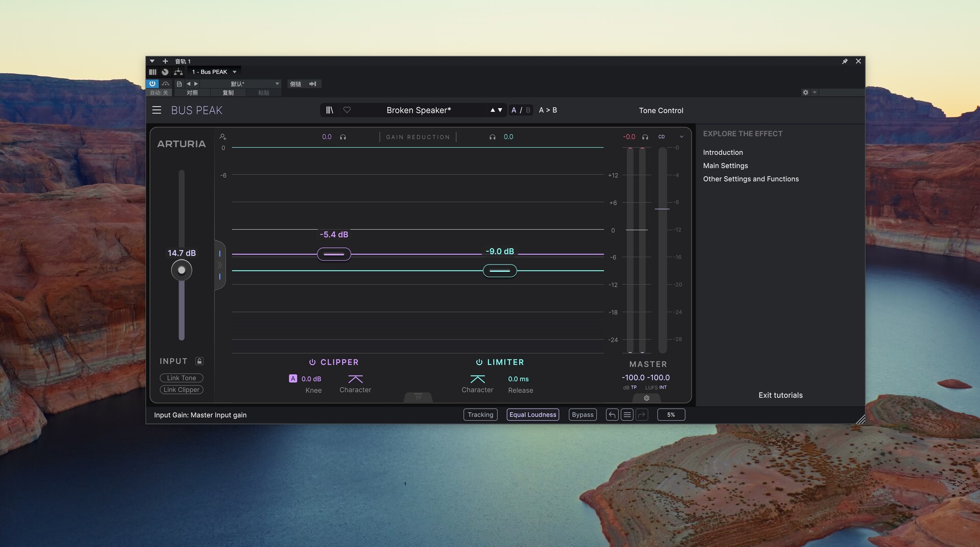Open the preset library browser
This screenshot has width=980, height=547.
pyautogui.click(x=330, y=110)
